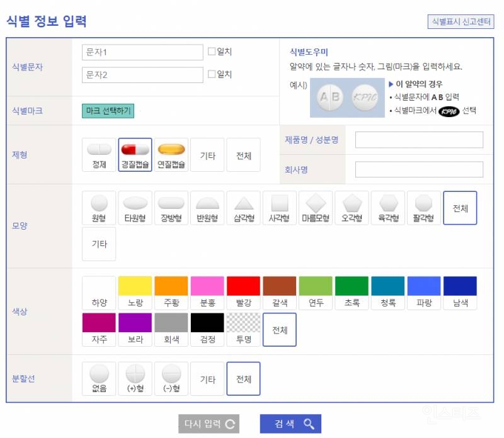The height and width of the screenshot is (438, 504).
Task: Select the 육각형 hexagon shape icon
Action: point(388,208)
